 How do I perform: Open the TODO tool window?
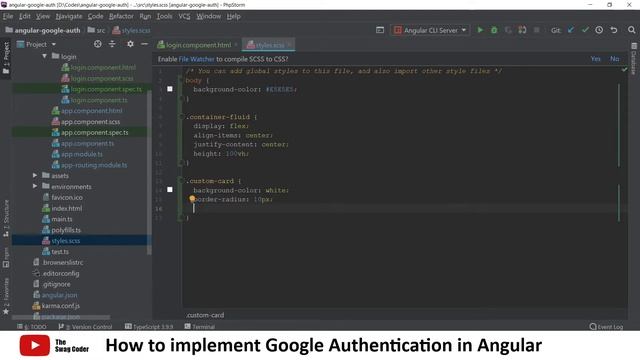(x=32, y=327)
